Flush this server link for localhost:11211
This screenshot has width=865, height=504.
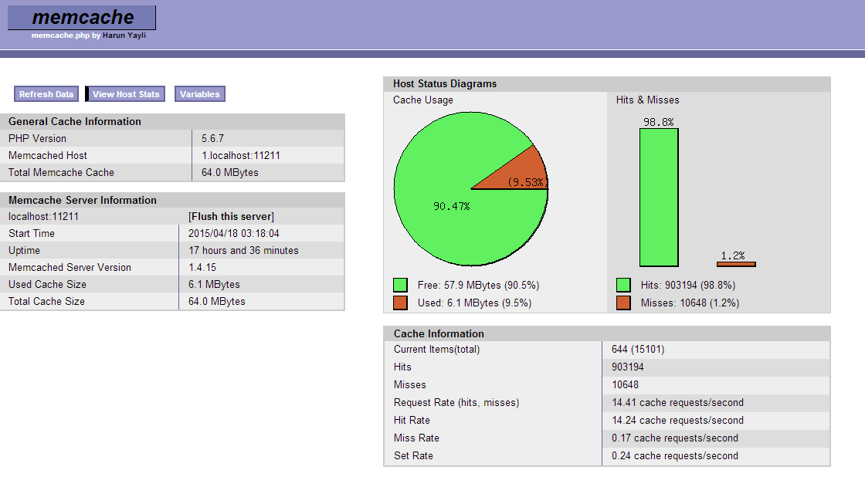pyautogui.click(x=231, y=217)
